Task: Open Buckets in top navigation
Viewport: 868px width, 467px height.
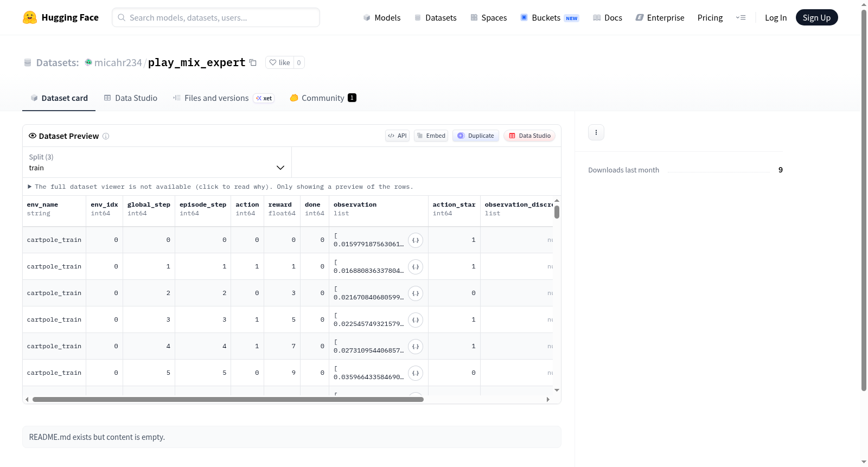Action: 550,17
